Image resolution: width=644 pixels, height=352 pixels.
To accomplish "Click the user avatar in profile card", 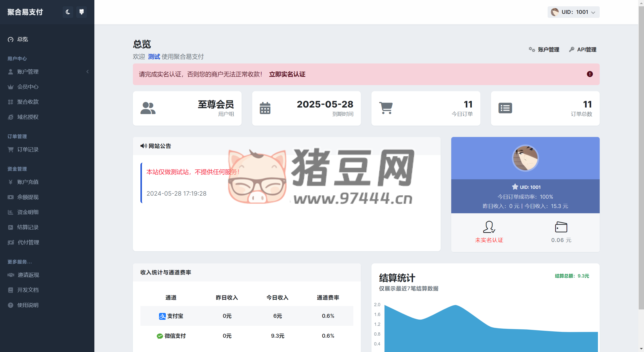I will [x=525, y=158].
